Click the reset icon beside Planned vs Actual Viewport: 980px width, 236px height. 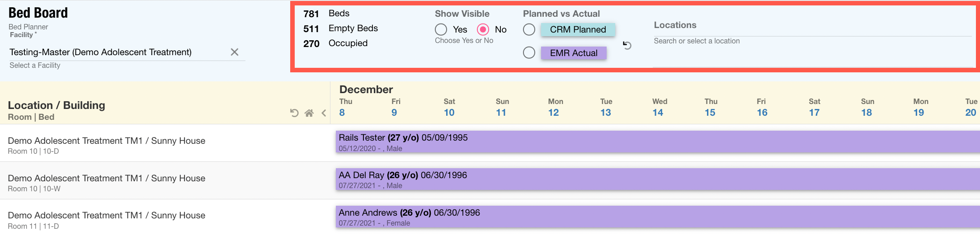627,45
